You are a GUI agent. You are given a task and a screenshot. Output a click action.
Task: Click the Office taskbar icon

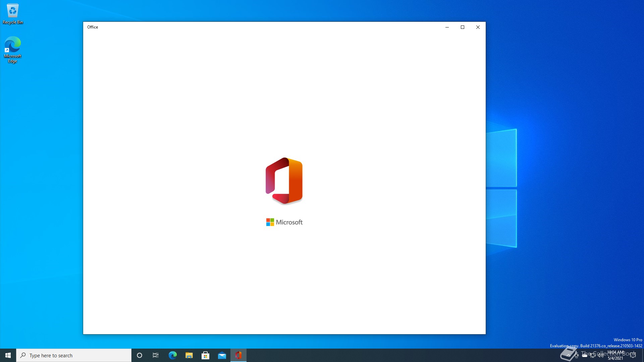tap(238, 355)
